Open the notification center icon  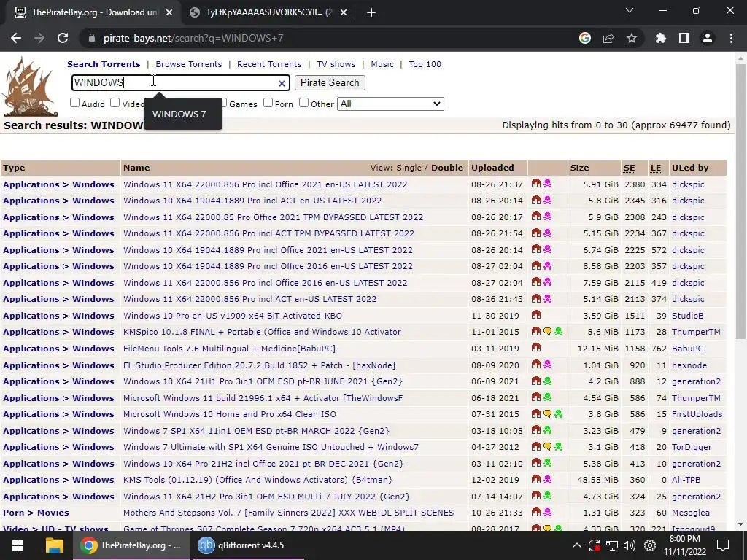tap(723, 545)
